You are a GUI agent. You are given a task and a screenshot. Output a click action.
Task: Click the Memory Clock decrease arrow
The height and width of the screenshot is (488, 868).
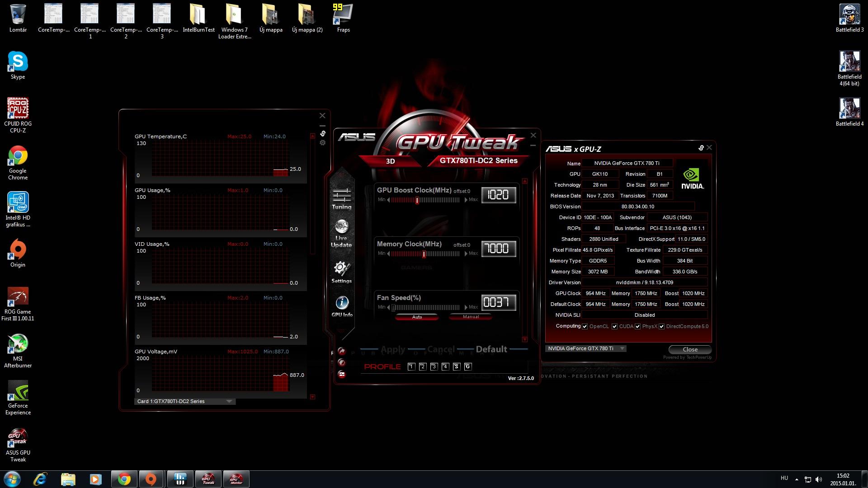388,253
